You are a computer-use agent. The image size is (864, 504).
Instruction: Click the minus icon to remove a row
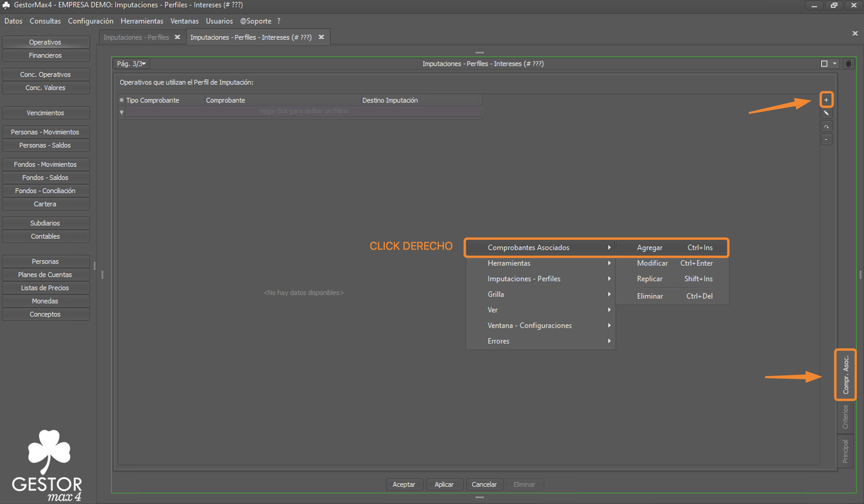pos(826,139)
